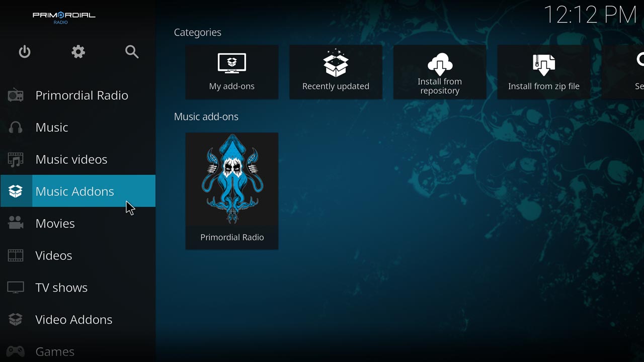
Task: Open the partially visible Search tile
Action: [x=623, y=72]
